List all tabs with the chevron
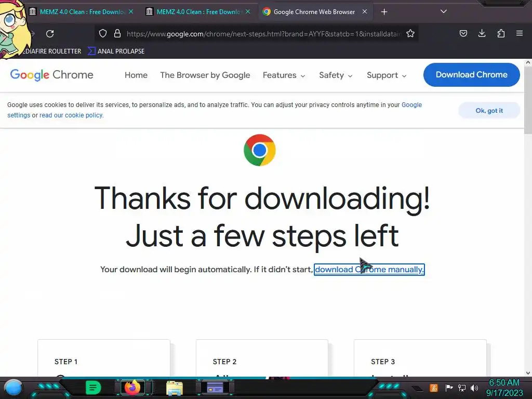Image resolution: width=532 pixels, height=399 pixels. tap(444, 11)
